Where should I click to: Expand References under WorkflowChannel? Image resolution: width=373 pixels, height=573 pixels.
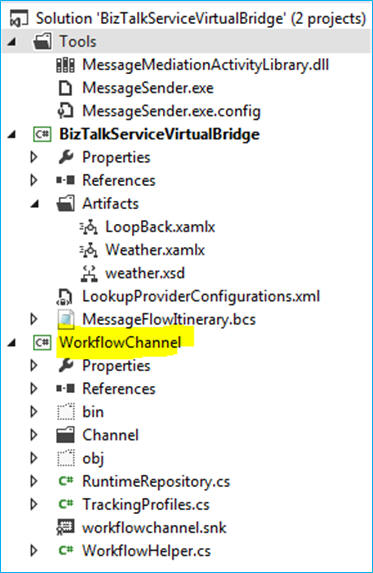click(34, 389)
